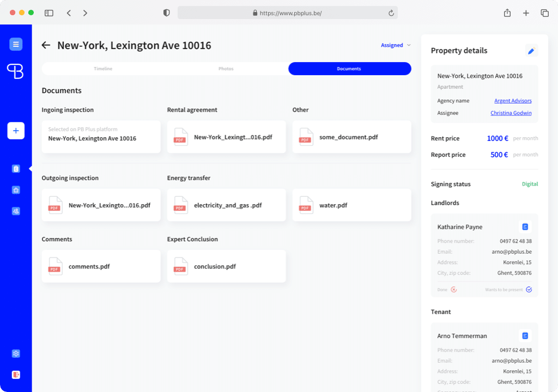Open the documents list icon in the sidebar

[x=16, y=169]
